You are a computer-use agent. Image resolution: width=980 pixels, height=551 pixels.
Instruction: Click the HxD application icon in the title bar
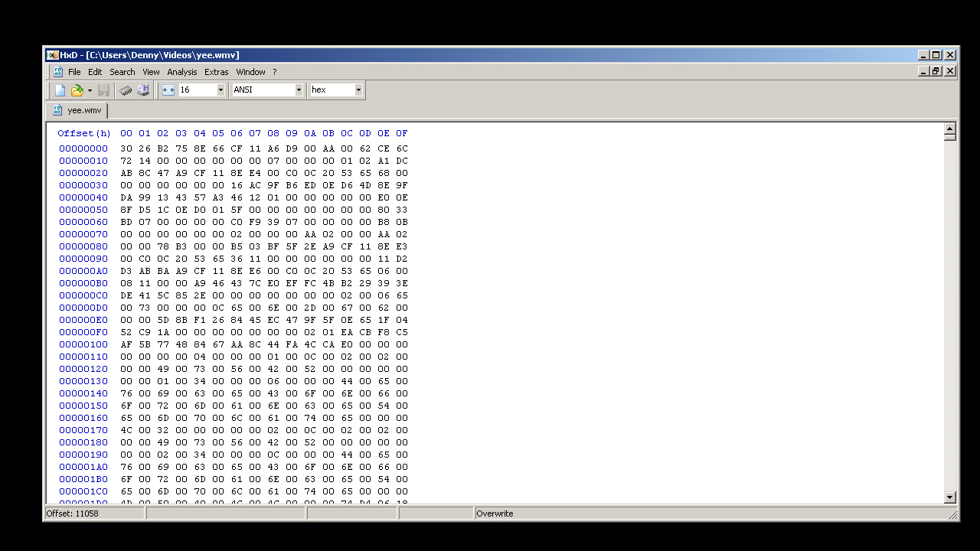tap(52, 55)
